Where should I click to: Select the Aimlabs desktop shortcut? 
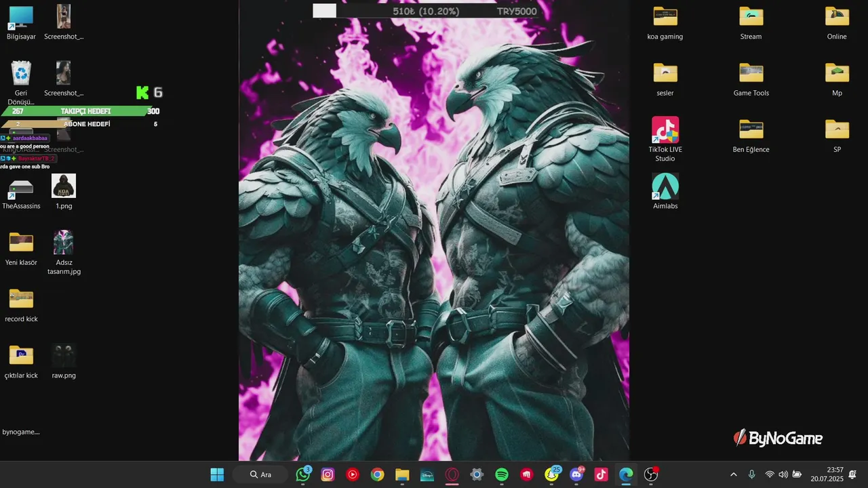click(x=665, y=191)
